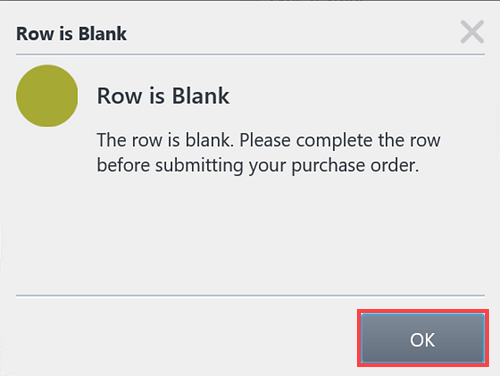This screenshot has height=376, width=500.
Task: Click the word 'submitting' in the message
Action: (x=199, y=166)
